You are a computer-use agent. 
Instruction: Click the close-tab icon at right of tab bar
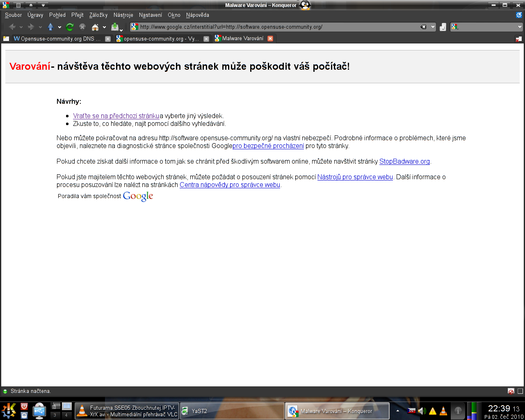pos(519,39)
